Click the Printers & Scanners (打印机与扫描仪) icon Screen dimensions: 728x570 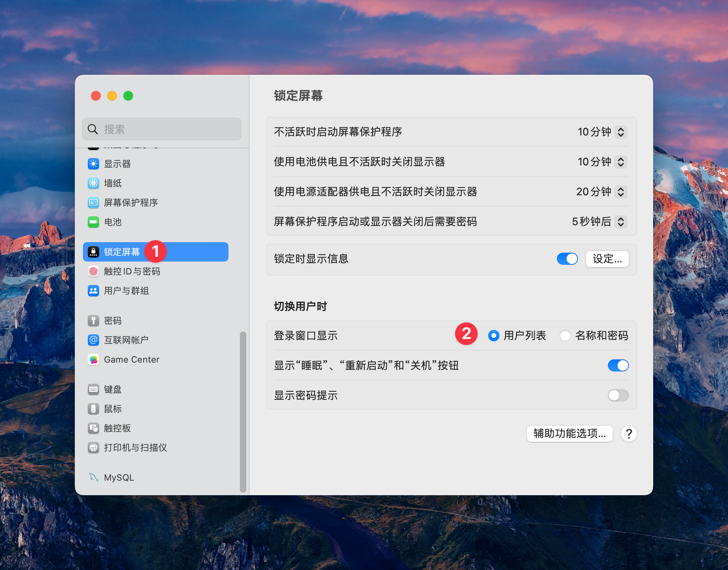click(93, 448)
